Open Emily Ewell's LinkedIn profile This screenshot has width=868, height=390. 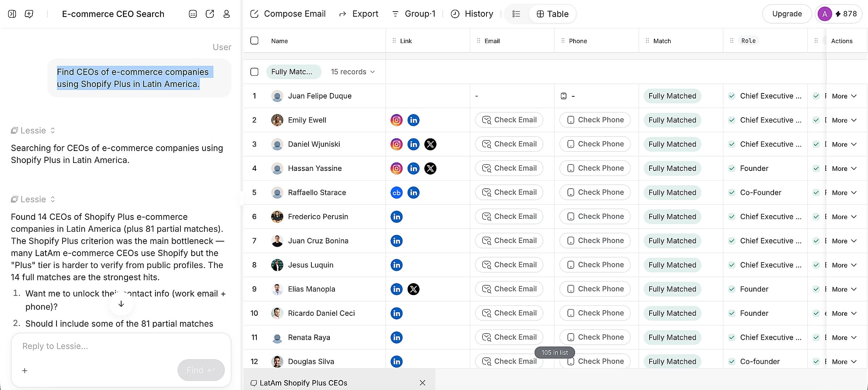click(x=413, y=120)
